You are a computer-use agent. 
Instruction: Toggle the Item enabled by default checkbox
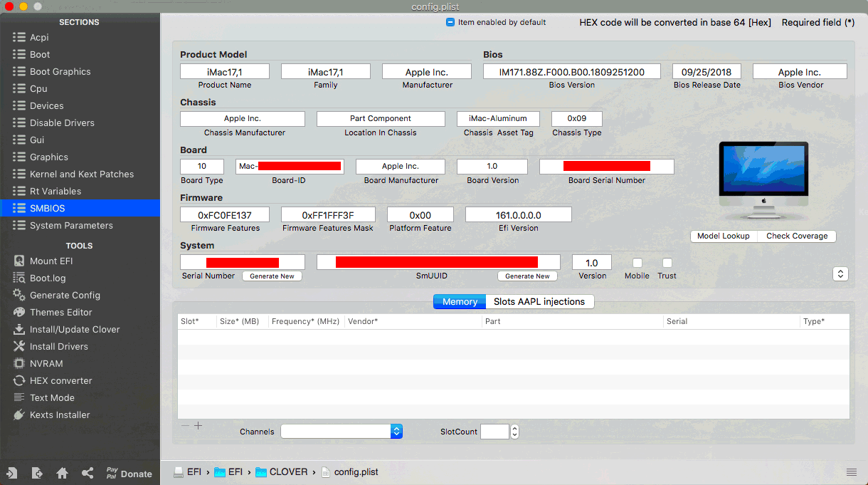(450, 22)
